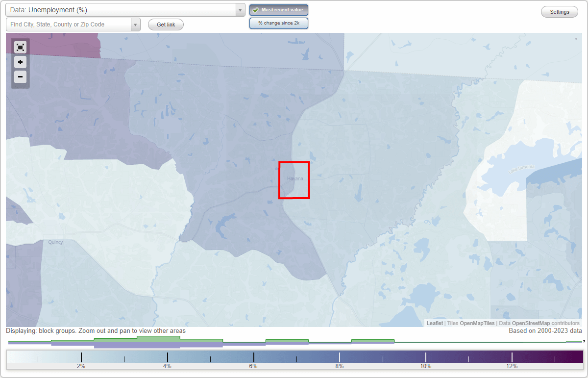Open the Data dropdown arrow
This screenshot has height=378, width=588.
point(240,10)
